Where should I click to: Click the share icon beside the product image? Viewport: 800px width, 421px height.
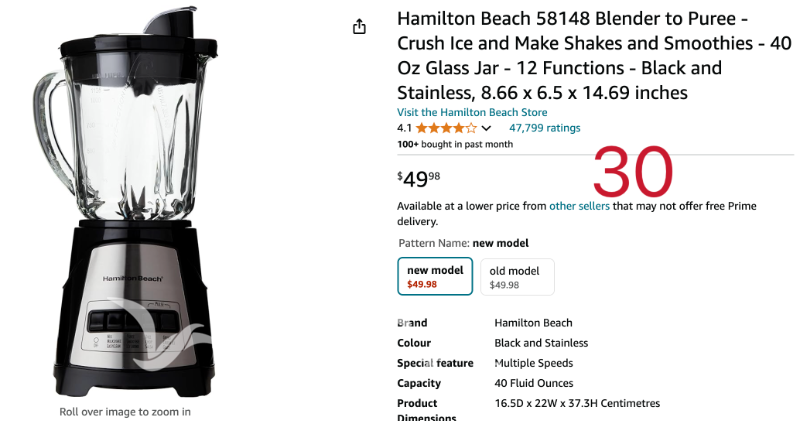360,27
